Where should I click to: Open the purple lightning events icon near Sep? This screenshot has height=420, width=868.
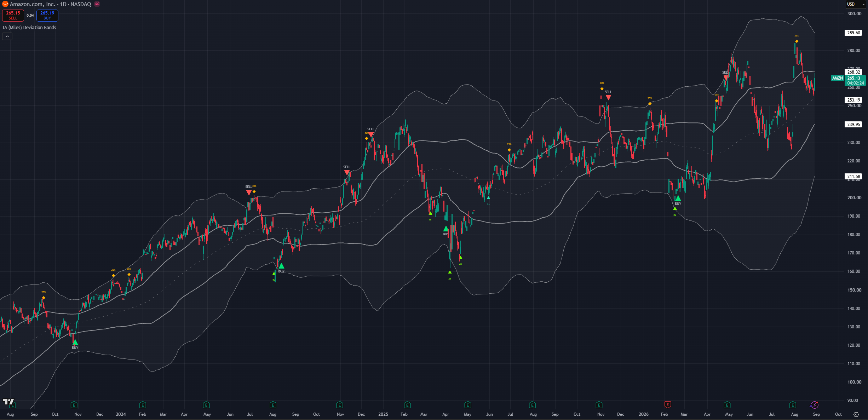tap(814, 405)
